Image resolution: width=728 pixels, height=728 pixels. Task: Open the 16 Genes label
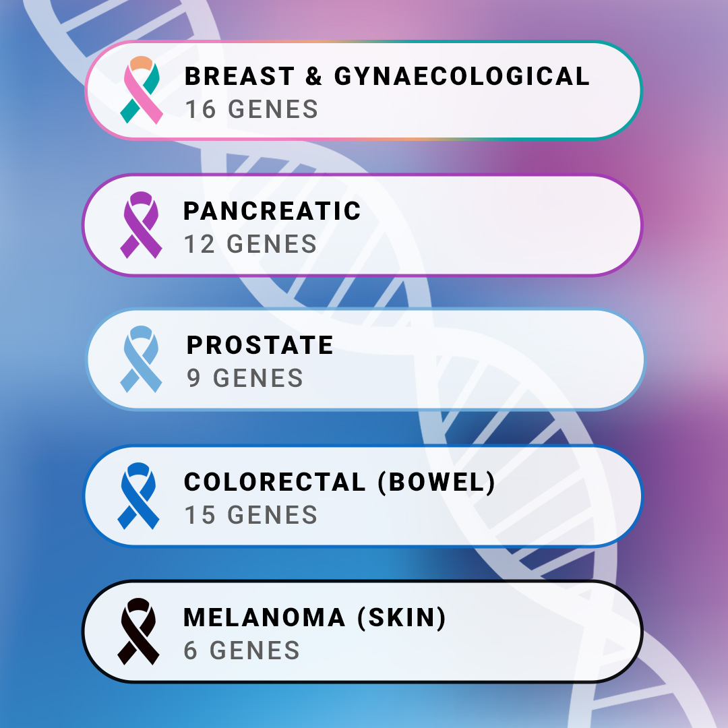click(x=251, y=110)
